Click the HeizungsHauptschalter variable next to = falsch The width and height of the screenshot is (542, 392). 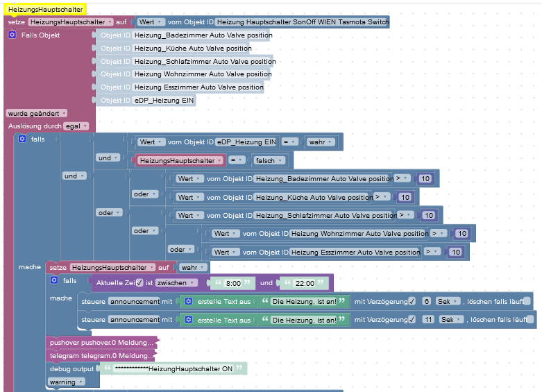[x=180, y=161]
